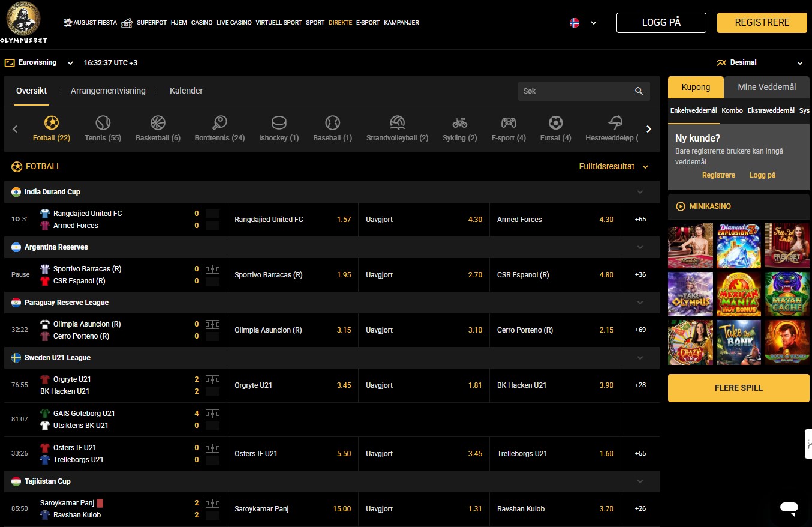Click the REGISTRERE button
Image resolution: width=812 pixels, height=527 pixels.
click(762, 23)
